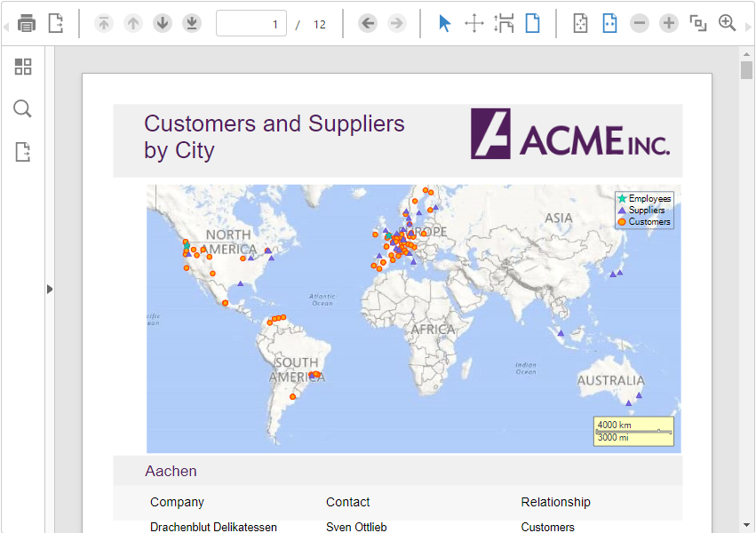Open the magnifier zoom options
The height and width of the screenshot is (533, 756).
728,23
